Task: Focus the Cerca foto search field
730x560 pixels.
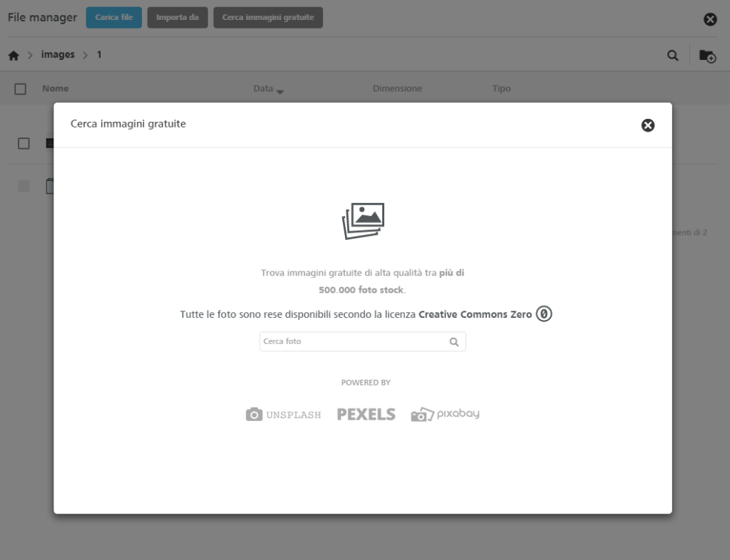Action: (363, 341)
